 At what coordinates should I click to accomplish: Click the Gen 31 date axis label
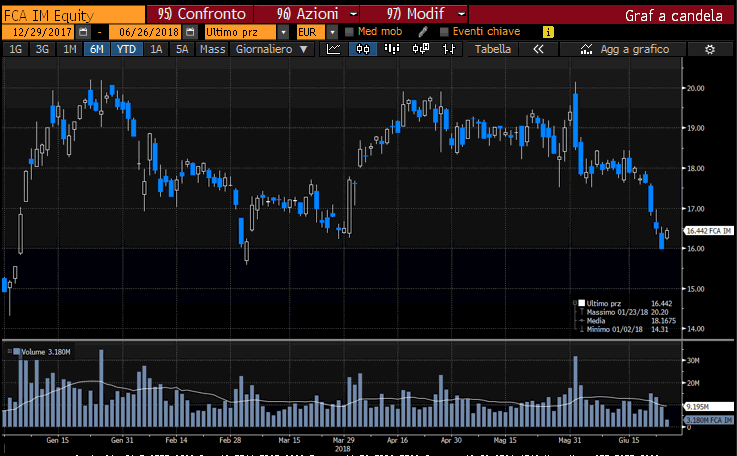tap(122, 440)
